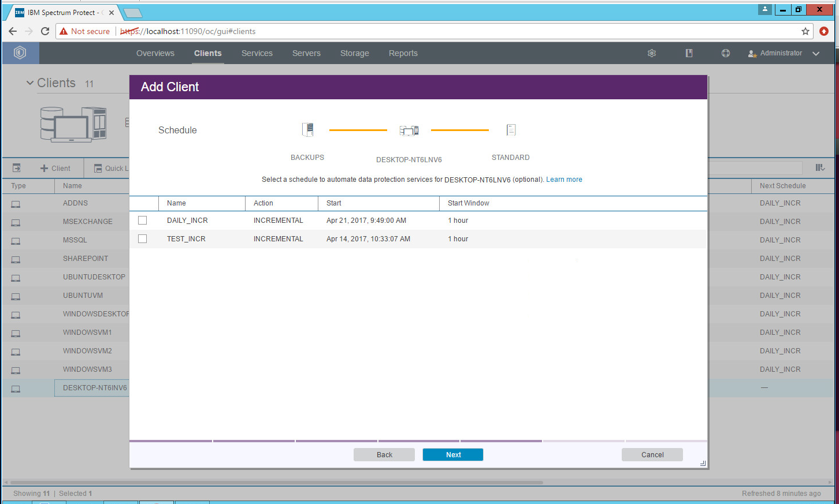Collapse the Clients section chevron
839x504 pixels.
pos(30,83)
